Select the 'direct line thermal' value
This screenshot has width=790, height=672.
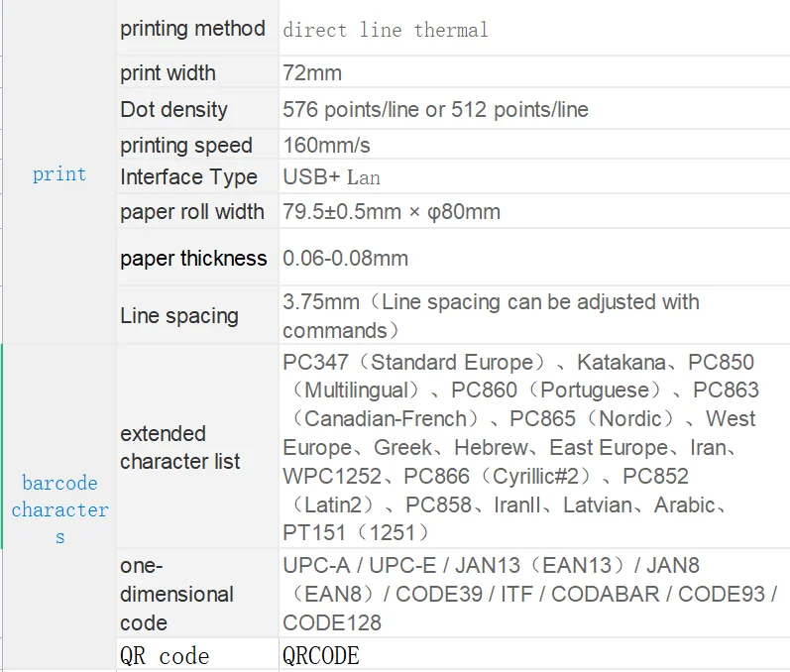[x=386, y=30]
